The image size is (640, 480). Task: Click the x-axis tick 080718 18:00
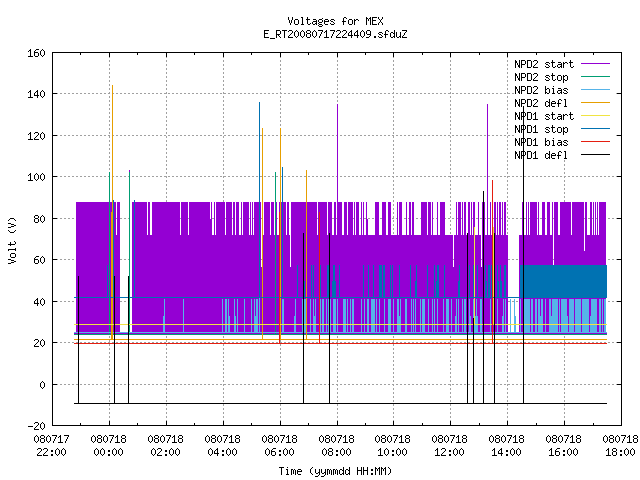[620, 446]
